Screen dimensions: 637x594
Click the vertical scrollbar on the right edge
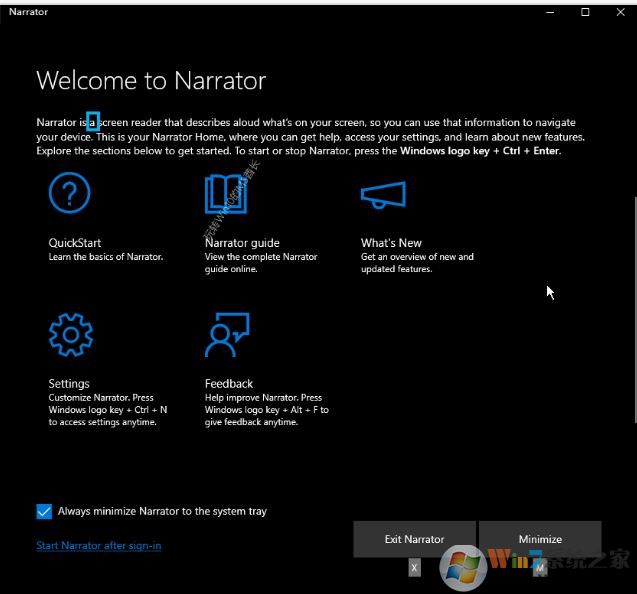[x=633, y=300]
